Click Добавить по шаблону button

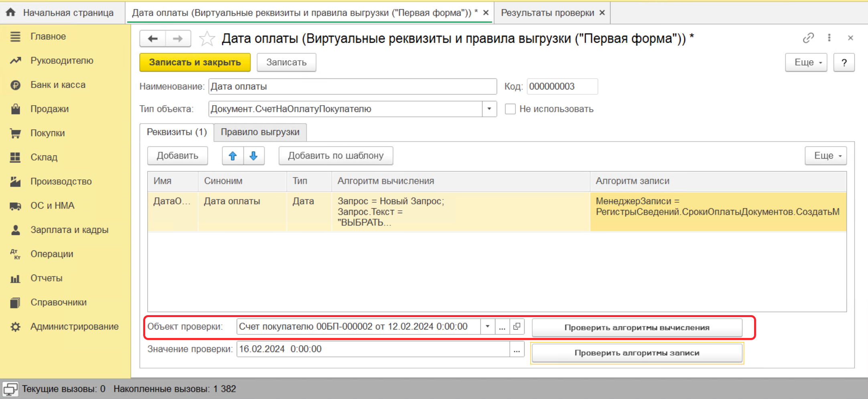pos(336,156)
